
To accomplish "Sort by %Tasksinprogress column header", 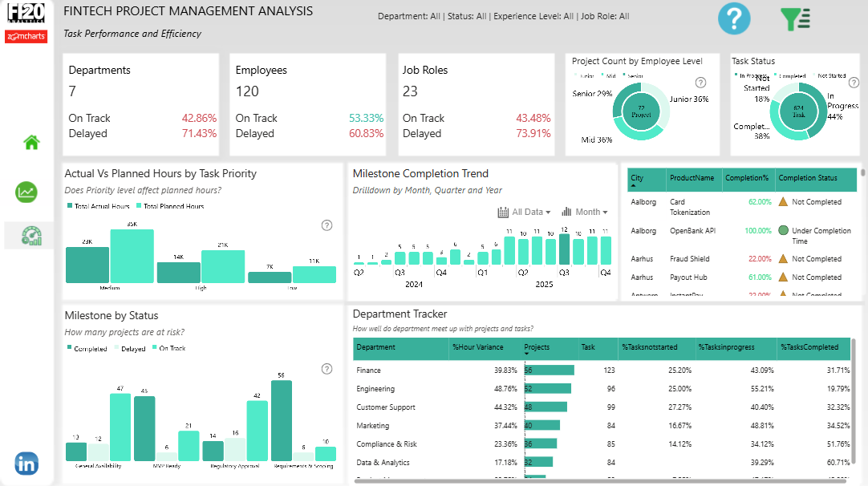I will point(736,349).
